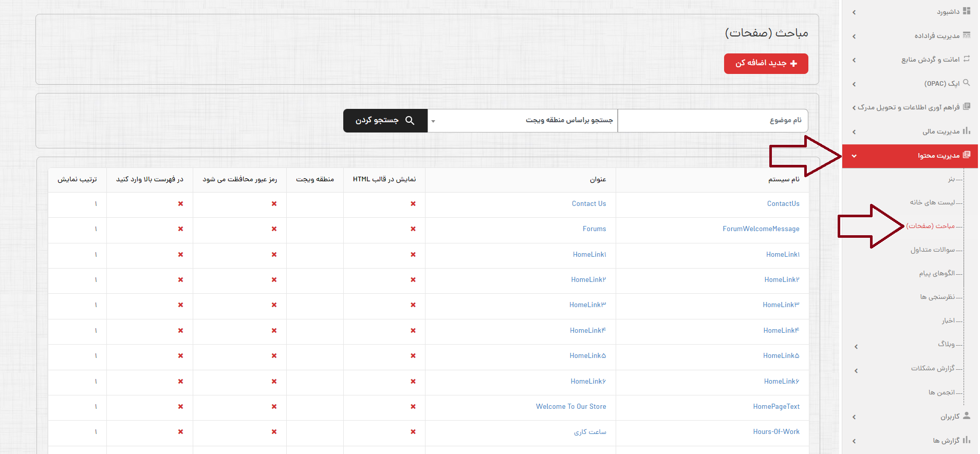Open the ForumWelcomeMessage system name link
Image resolution: width=980 pixels, height=454 pixels.
[761, 229]
